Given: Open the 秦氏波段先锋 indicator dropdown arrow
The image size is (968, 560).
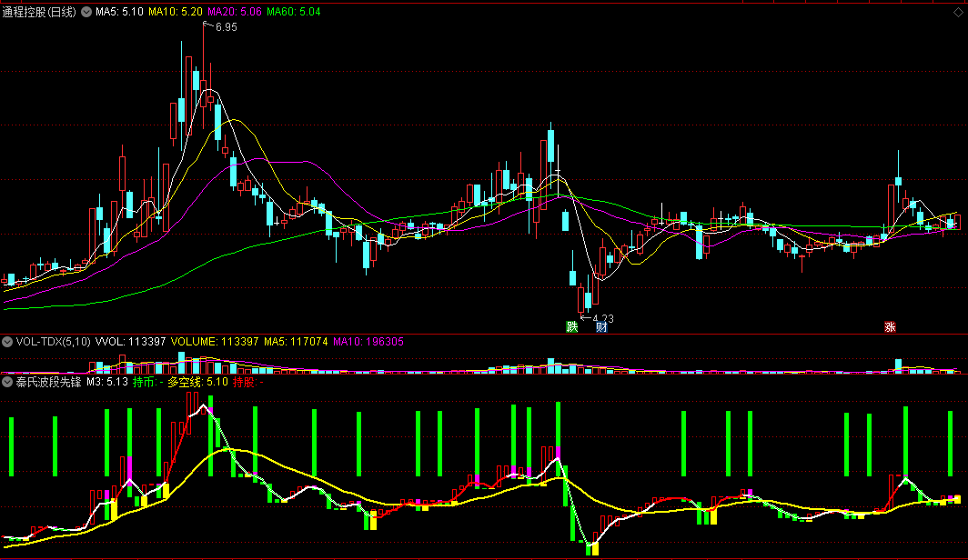Looking at the screenshot, I should (x=7, y=383).
